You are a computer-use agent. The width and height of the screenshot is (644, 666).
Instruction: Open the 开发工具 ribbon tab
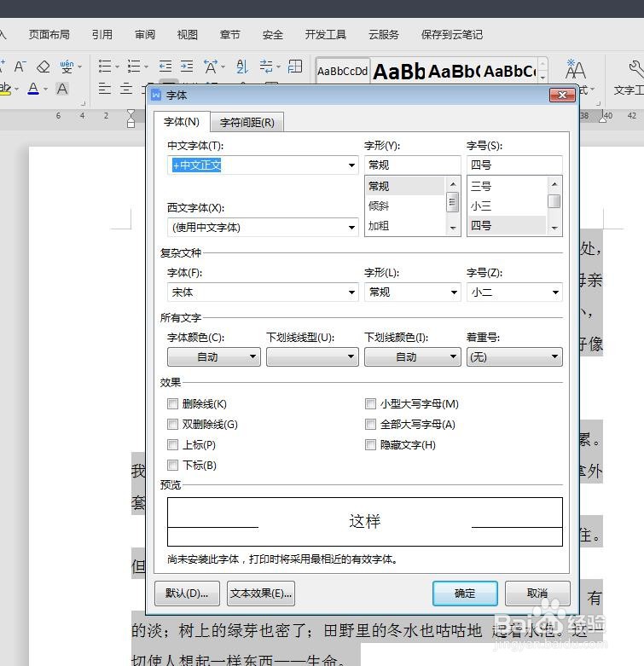point(325,34)
